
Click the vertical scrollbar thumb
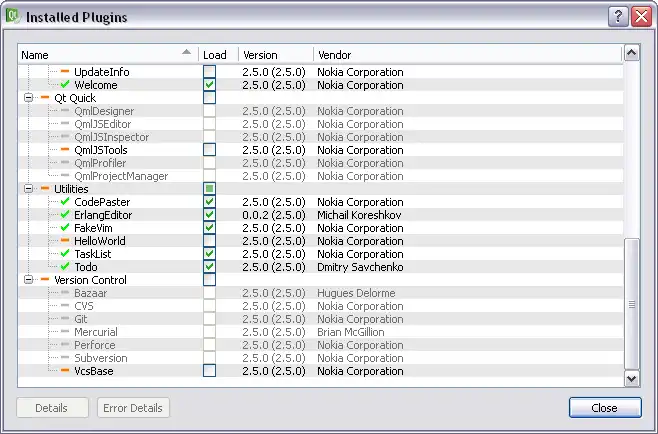tap(632, 304)
